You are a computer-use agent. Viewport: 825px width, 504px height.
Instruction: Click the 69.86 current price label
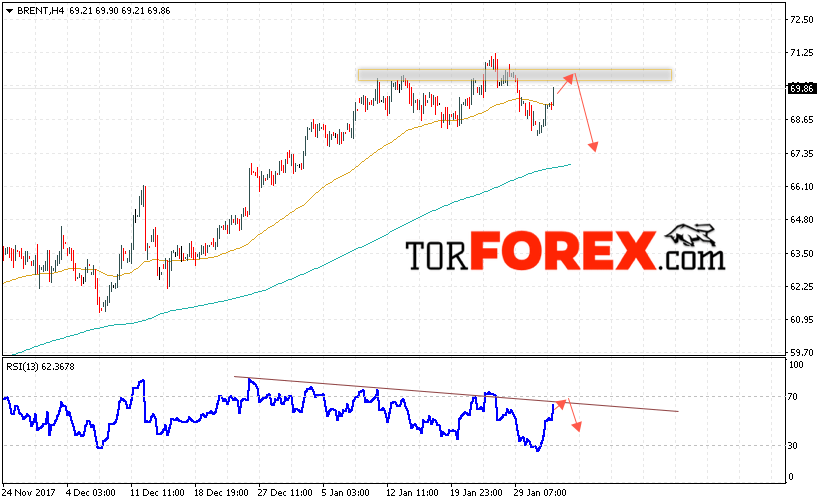coord(801,89)
